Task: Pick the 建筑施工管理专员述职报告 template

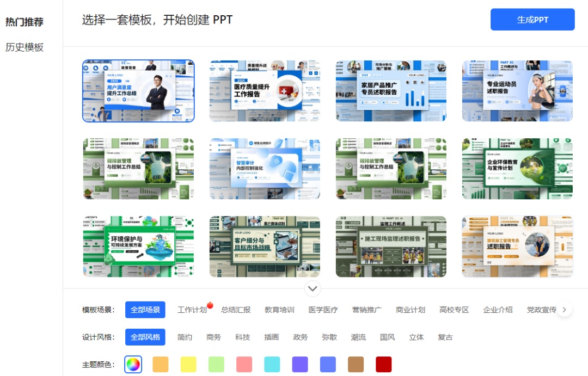Action: click(518, 246)
